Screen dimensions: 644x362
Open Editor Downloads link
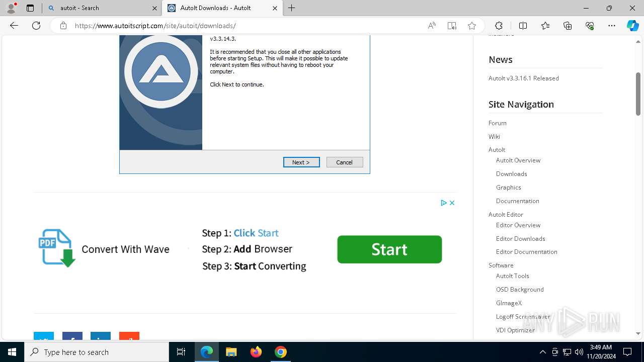click(520, 238)
